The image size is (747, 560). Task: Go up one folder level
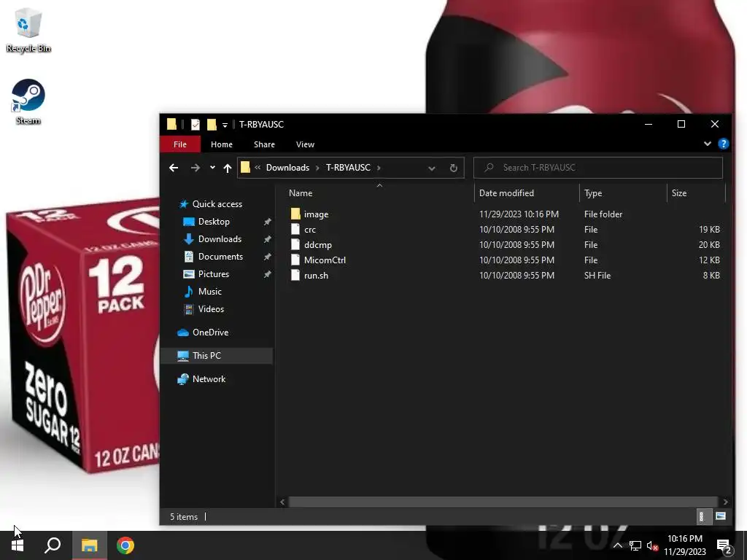click(228, 168)
